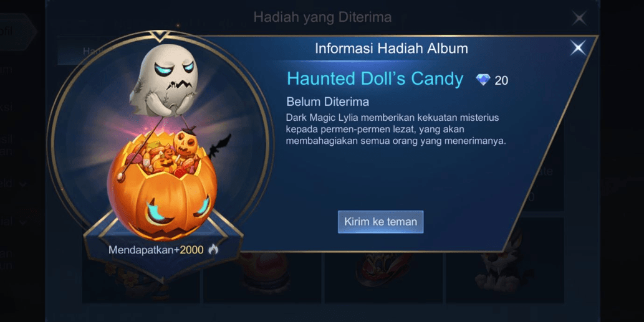Screen dimensions: 644x322
Task: Tap the arrow ornament atop gift frame
Action: tap(161, 36)
